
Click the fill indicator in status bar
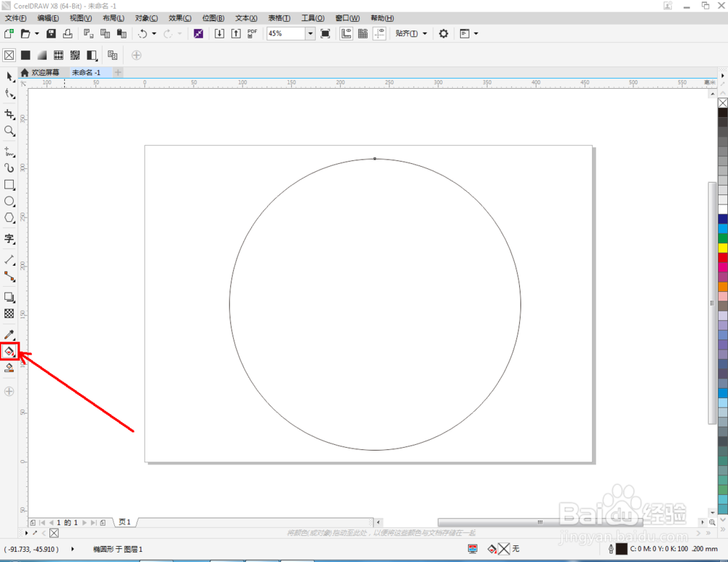coord(504,549)
